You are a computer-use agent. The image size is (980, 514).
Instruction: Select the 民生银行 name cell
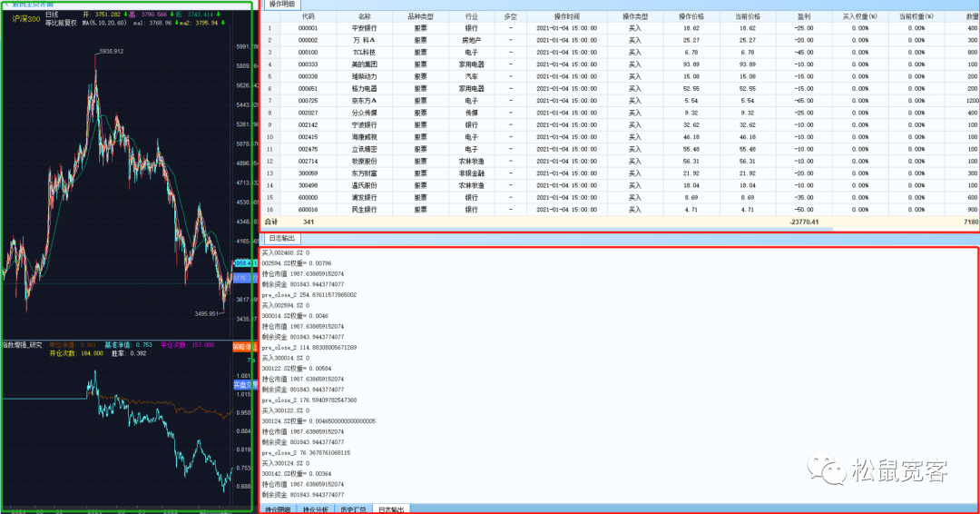coord(365,210)
